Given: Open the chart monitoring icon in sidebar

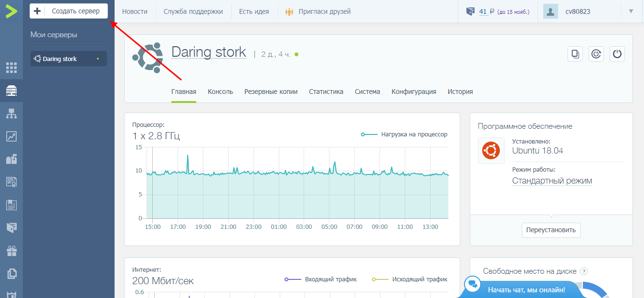Looking at the screenshot, I should (x=11, y=136).
